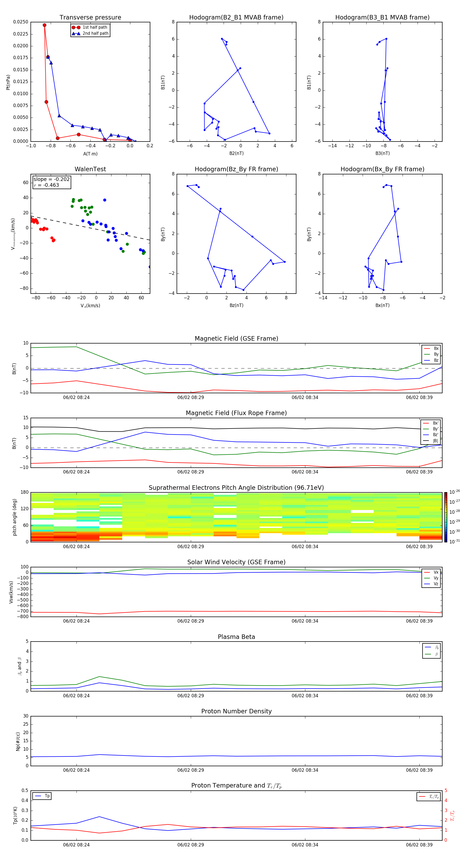Click the 'Hodogram(B3_B1 MVAB frame)' title
Screen dimensions: 473x868
tap(382, 18)
